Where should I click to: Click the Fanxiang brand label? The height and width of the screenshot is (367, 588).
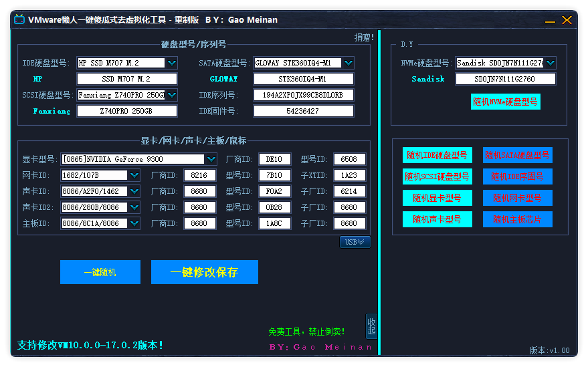click(52, 111)
